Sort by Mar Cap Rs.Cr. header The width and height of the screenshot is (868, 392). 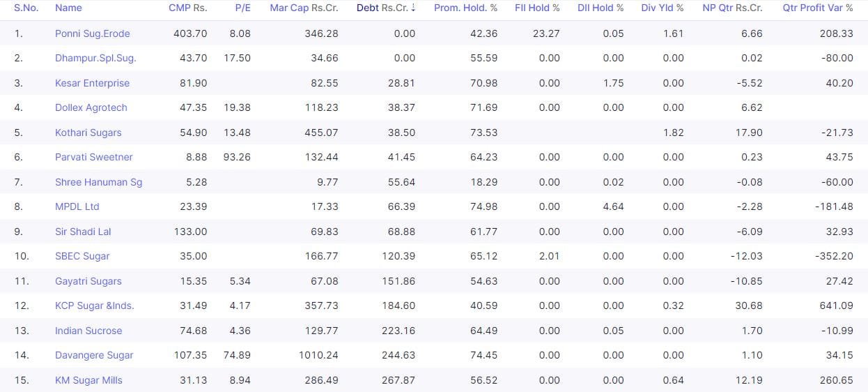(304, 8)
